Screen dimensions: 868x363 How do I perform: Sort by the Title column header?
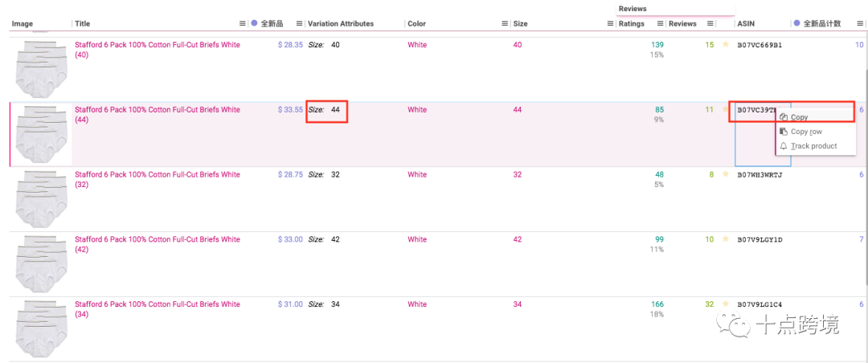pos(83,24)
